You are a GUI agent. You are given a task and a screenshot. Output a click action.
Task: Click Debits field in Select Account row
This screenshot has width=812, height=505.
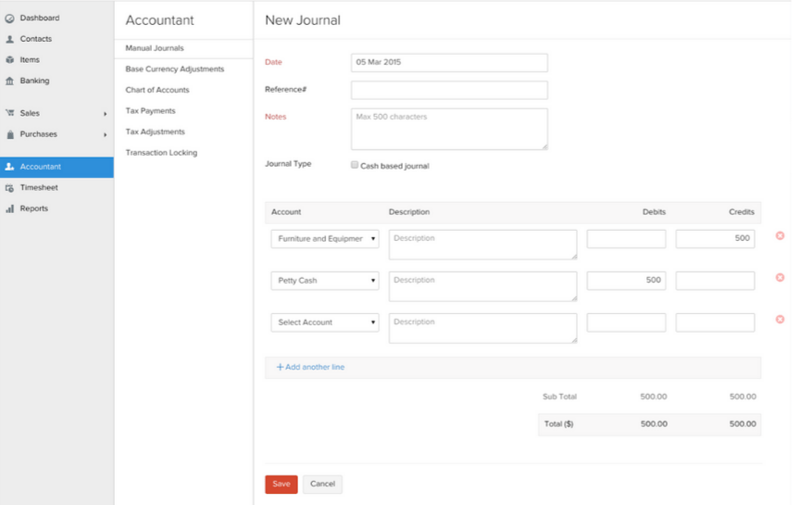626,322
